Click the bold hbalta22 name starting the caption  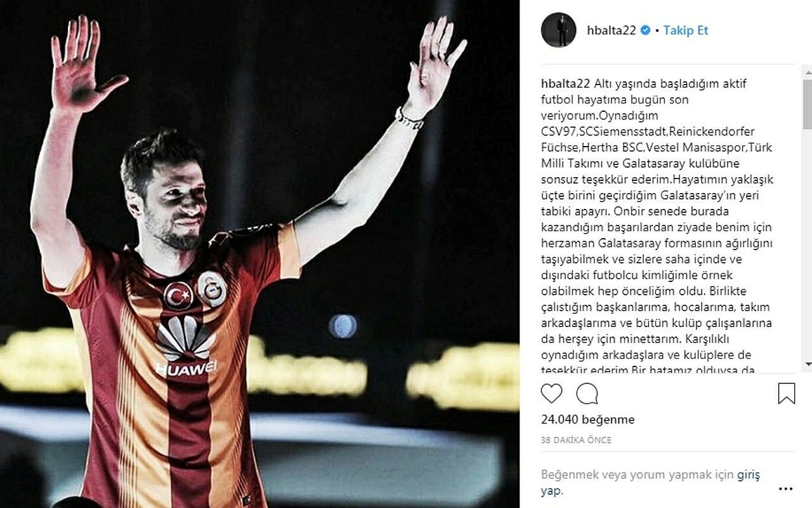click(566, 83)
